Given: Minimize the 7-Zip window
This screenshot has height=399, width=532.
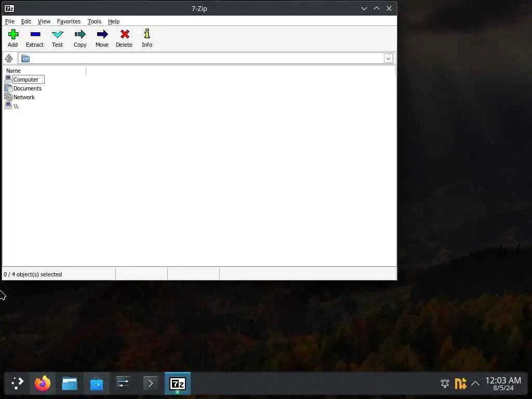Looking at the screenshot, I should click(x=364, y=8).
